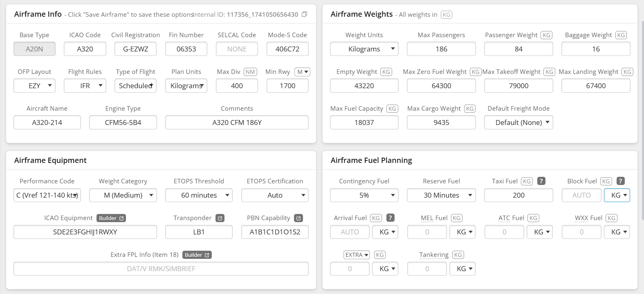
Task: Click the Block Fuel help question mark
Action: point(620,181)
